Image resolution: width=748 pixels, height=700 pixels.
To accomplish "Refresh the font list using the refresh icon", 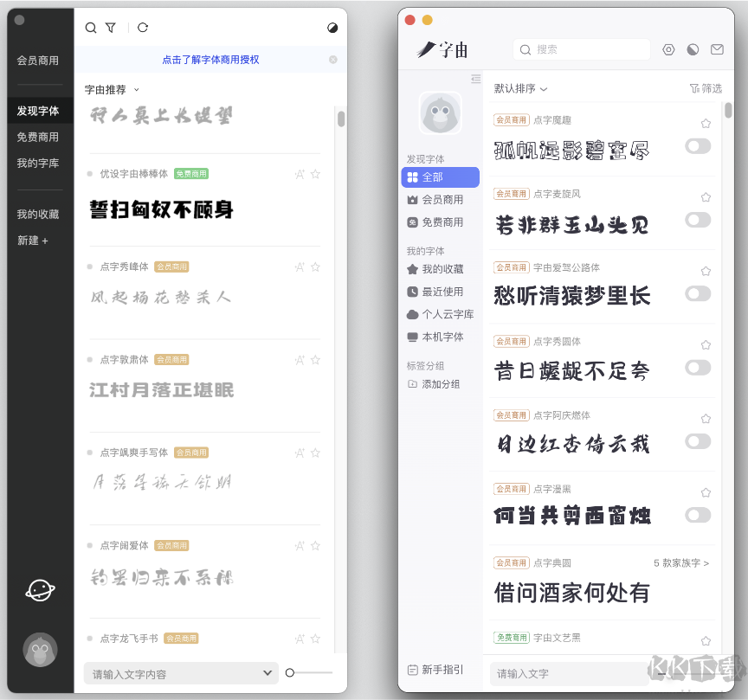I will 141,27.
